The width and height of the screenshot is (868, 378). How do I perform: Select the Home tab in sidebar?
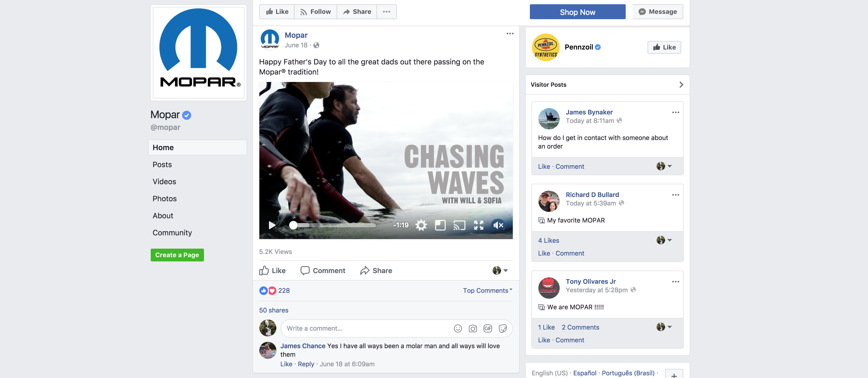tap(198, 147)
